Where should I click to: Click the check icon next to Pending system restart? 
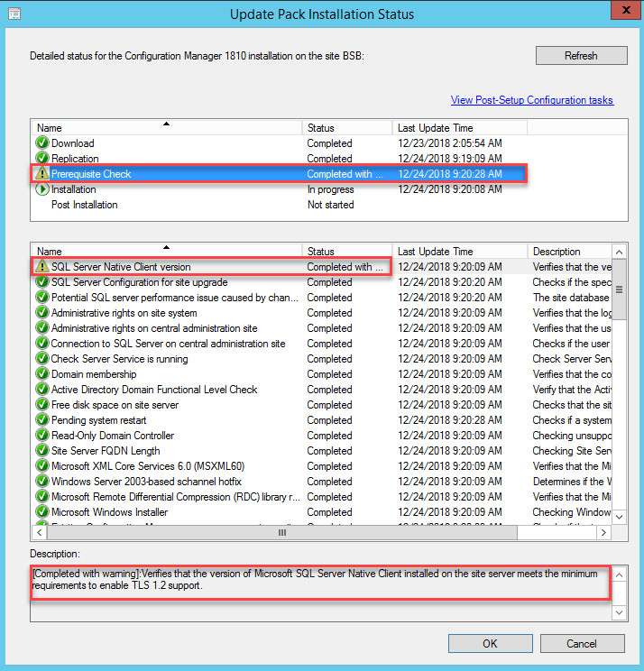click(x=41, y=420)
